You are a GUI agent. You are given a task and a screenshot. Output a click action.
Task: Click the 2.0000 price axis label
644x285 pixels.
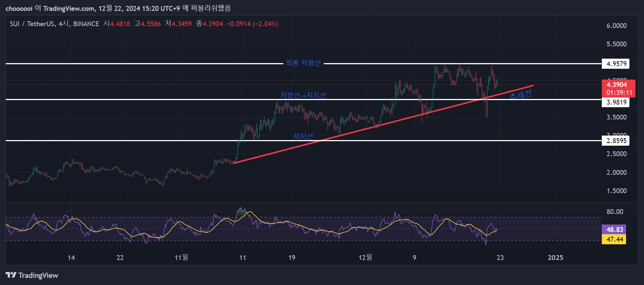[616, 173]
